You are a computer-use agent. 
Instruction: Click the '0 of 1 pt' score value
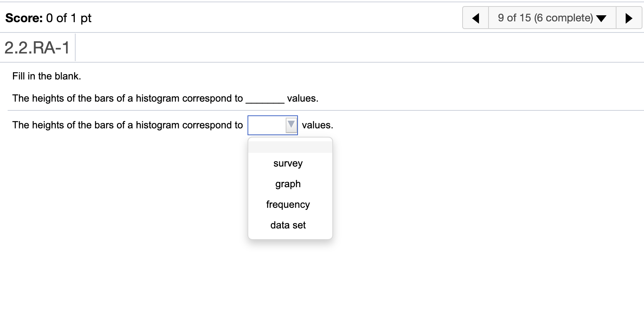click(x=69, y=18)
